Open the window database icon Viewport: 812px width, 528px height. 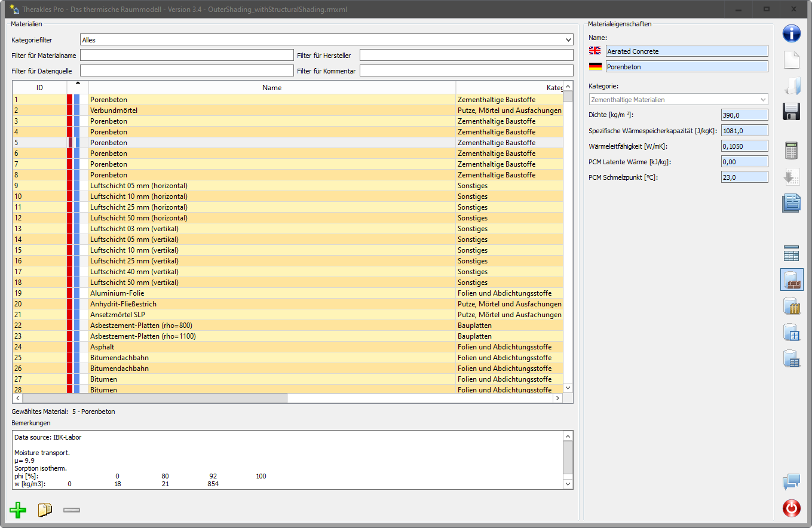click(x=791, y=332)
